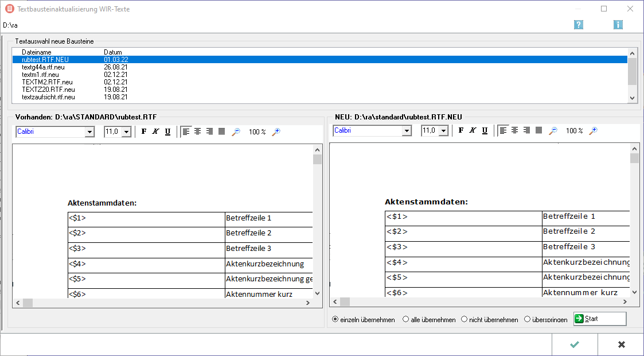Screen dimensions: 644x356
Task: Select TEXTZ20.RTF.neu in file list
Action: [x=319, y=89]
